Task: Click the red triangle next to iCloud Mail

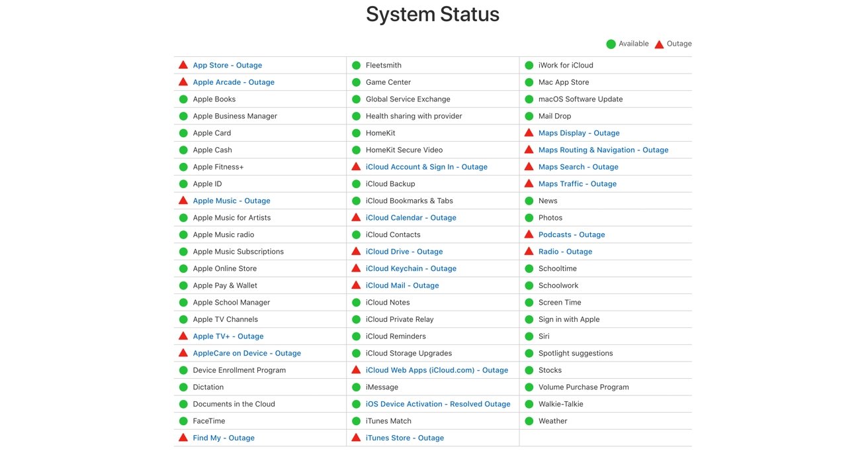Action: click(x=356, y=285)
